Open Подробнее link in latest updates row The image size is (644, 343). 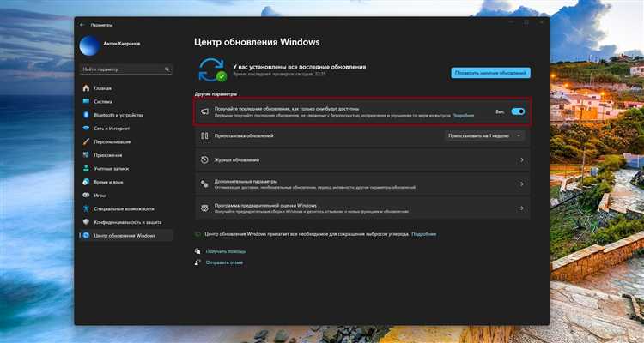pyautogui.click(x=463, y=116)
